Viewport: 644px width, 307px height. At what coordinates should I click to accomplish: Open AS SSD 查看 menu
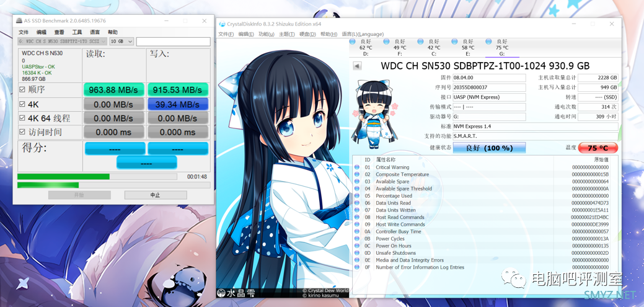pyautogui.click(x=59, y=32)
